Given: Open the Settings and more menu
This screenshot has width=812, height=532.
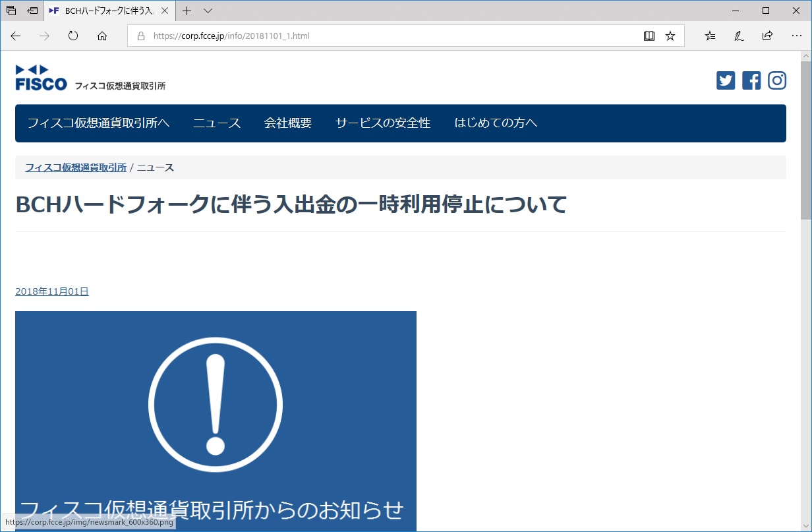Looking at the screenshot, I should (x=796, y=36).
